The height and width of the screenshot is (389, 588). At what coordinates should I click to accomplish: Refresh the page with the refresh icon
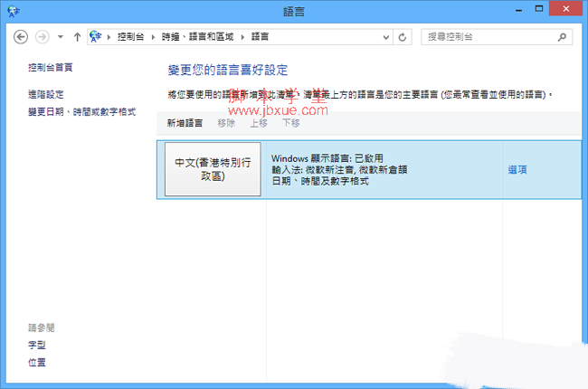403,37
